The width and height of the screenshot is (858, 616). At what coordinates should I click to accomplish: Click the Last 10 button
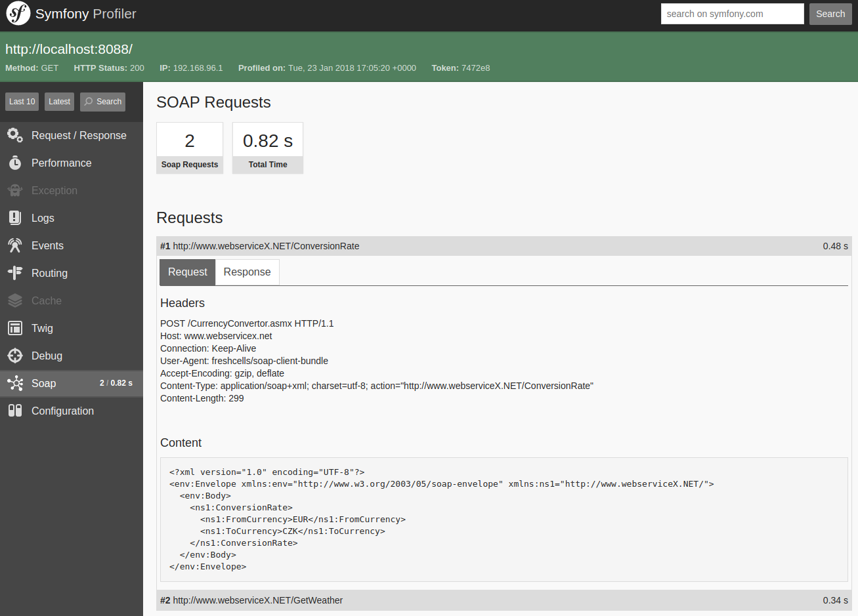pos(22,102)
